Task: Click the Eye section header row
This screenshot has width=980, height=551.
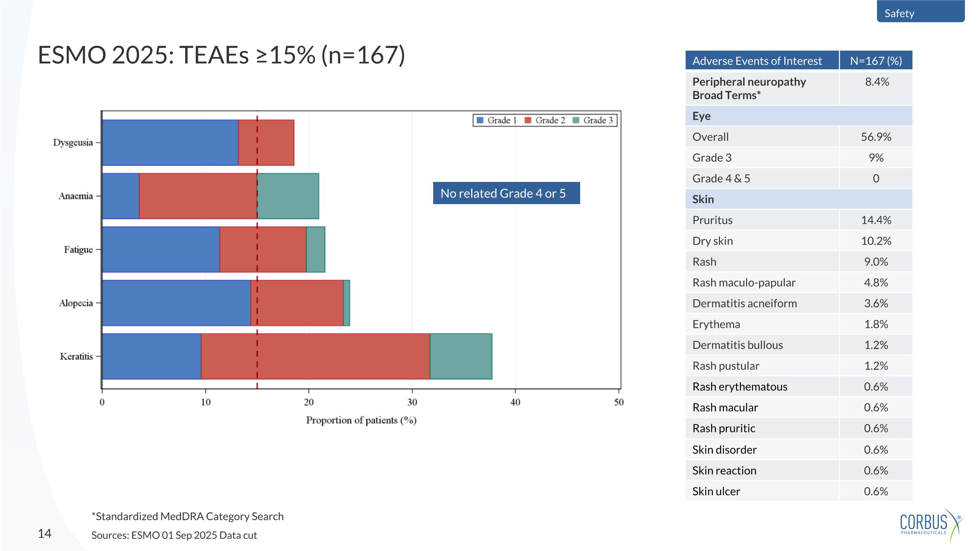Action: tap(798, 116)
